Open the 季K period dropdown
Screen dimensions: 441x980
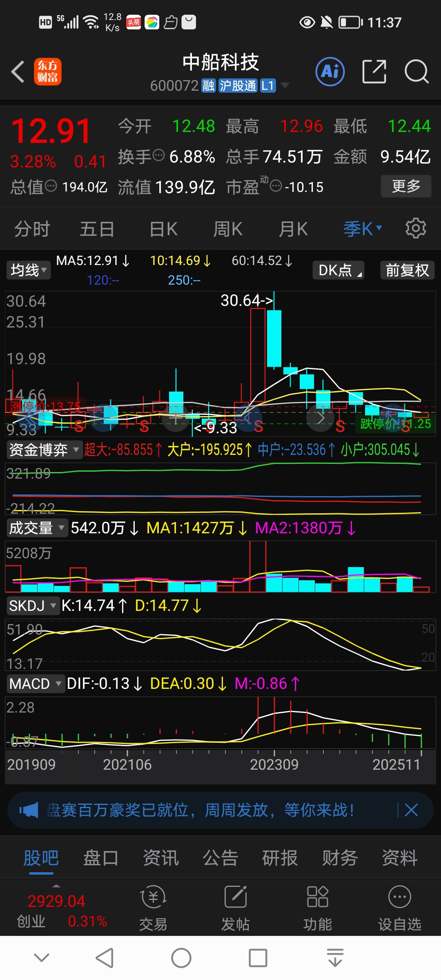pyautogui.click(x=363, y=229)
